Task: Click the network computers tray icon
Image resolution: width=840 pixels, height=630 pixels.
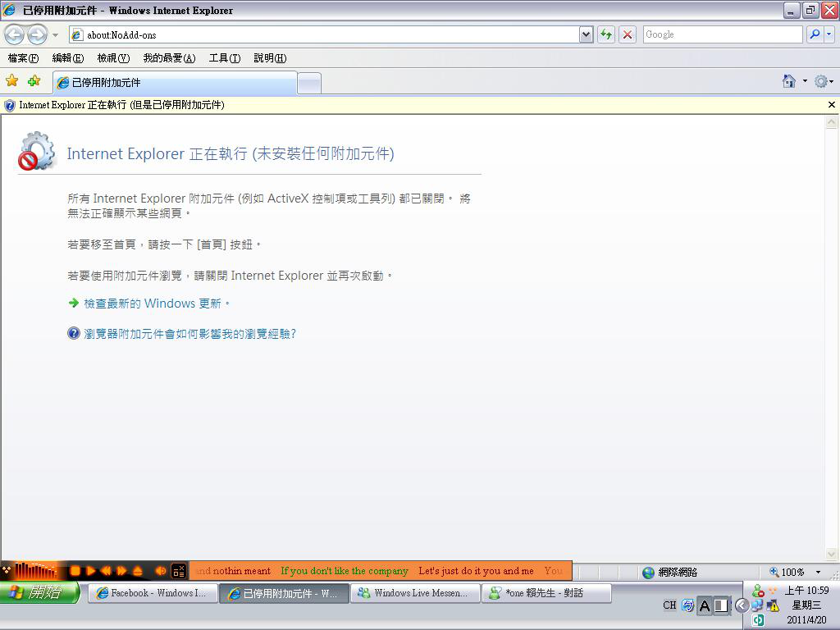Action: click(x=757, y=606)
